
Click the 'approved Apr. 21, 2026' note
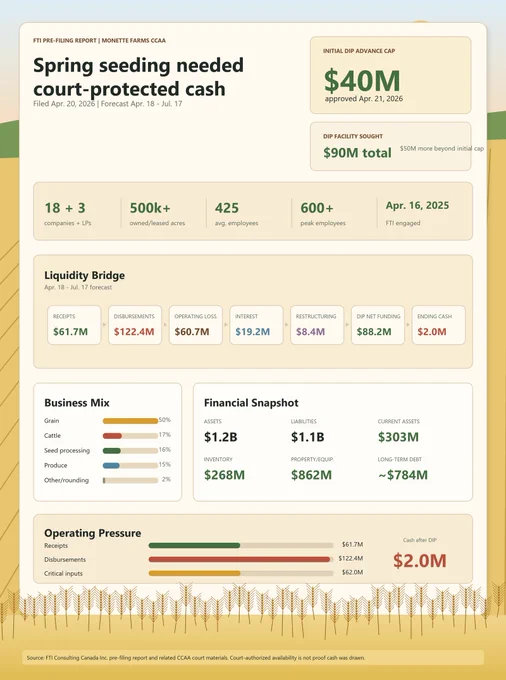click(x=364, y=98)
